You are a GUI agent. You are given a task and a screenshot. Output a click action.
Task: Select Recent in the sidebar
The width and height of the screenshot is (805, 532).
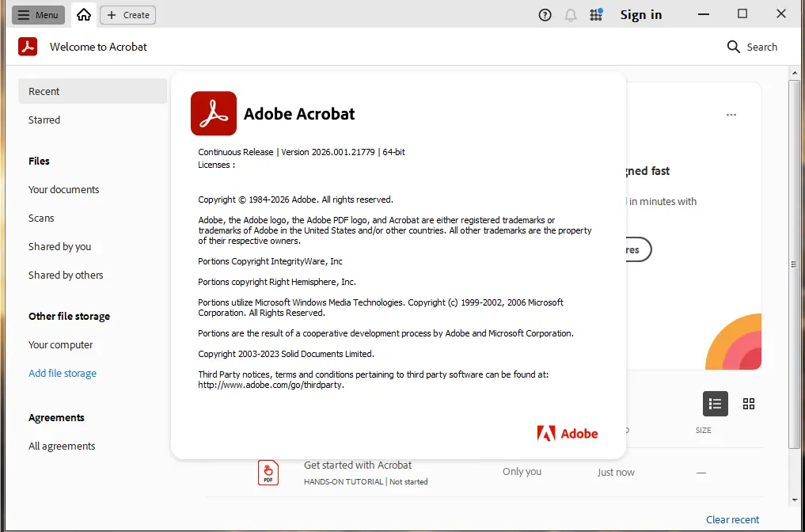(x=93, y=91)
